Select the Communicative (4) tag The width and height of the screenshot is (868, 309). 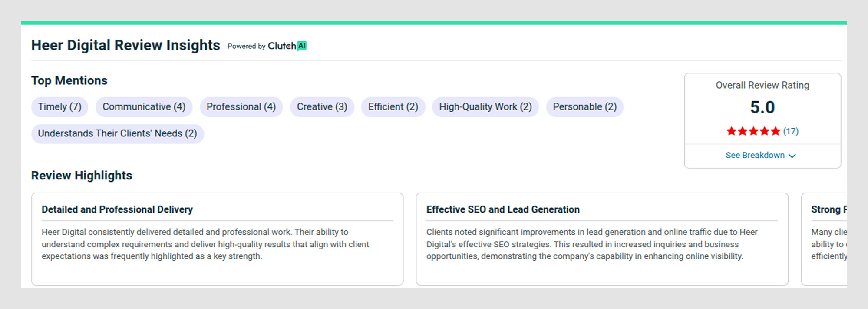144,107
